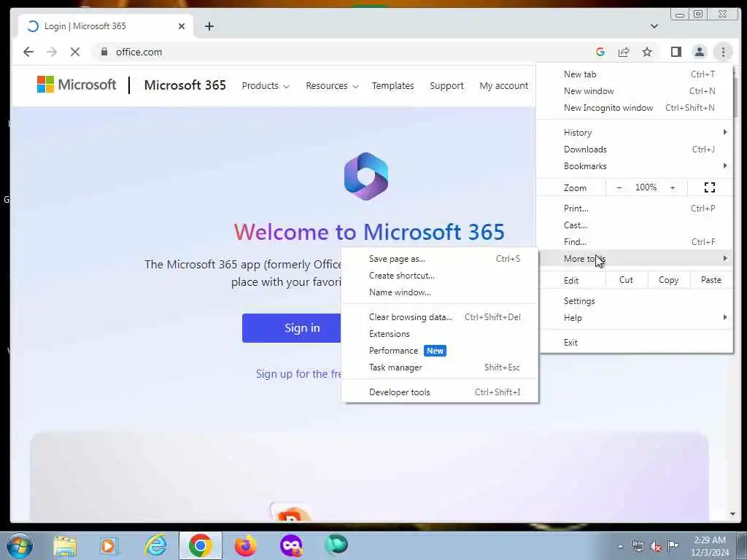Screen dimensions: 747x560
Task: Click the browser back arrow
Action: coord(28,52)
